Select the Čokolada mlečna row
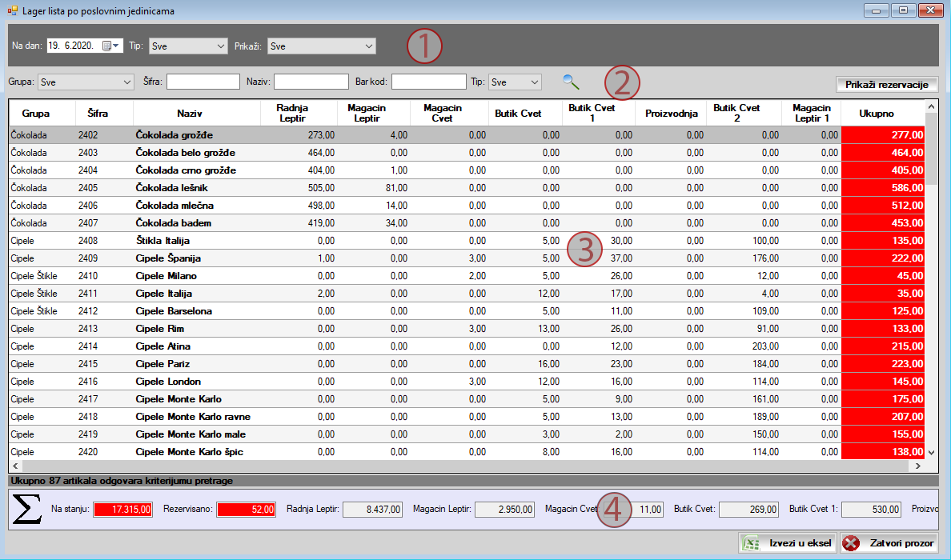The image size is (951, 560). tap(467, 206)
